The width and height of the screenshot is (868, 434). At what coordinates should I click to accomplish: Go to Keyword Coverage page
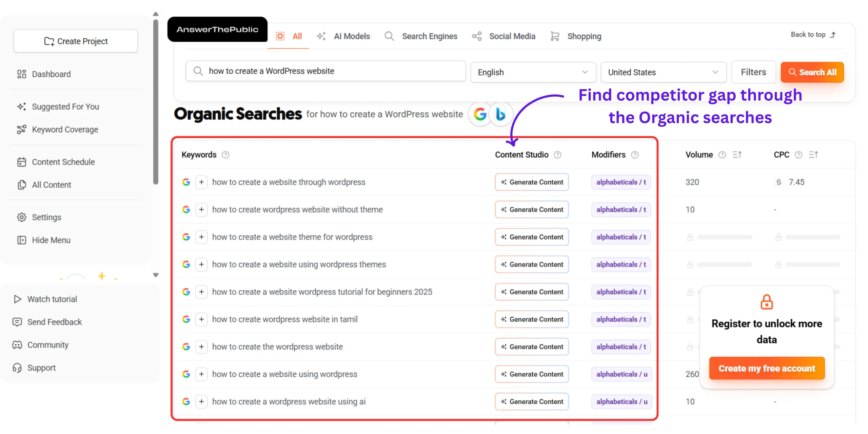[58, 130]
